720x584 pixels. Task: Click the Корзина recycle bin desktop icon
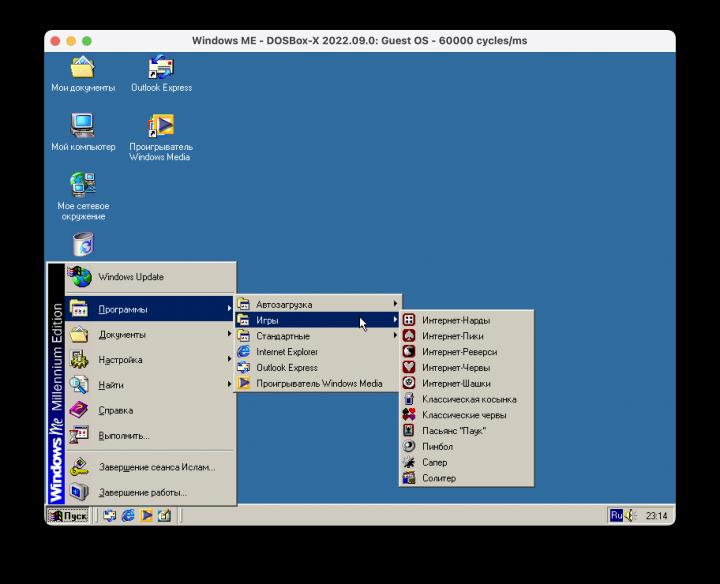[x=83, y=244]
